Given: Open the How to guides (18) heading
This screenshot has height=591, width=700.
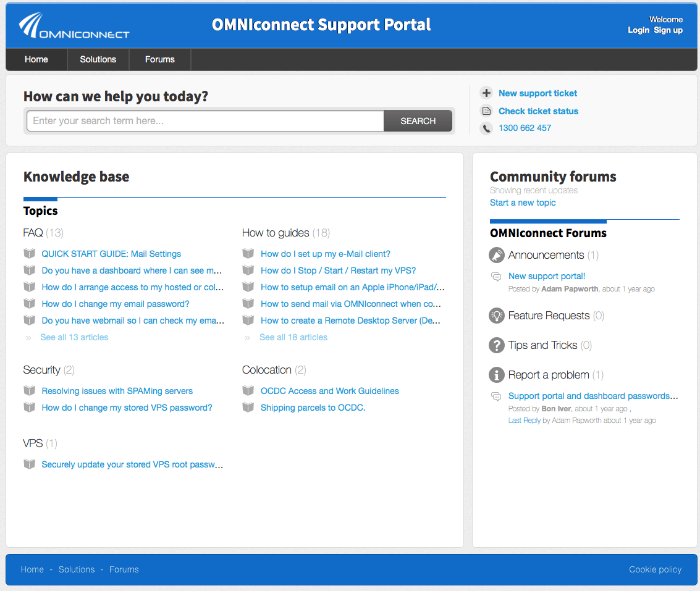Looking at the screenshot, I should (x=285, y=233).
